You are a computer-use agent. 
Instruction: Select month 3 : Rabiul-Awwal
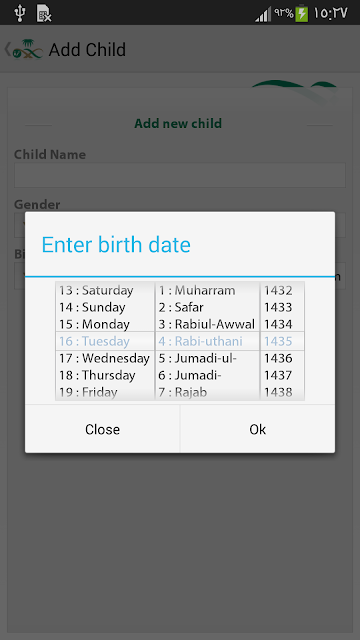point(207,324)
